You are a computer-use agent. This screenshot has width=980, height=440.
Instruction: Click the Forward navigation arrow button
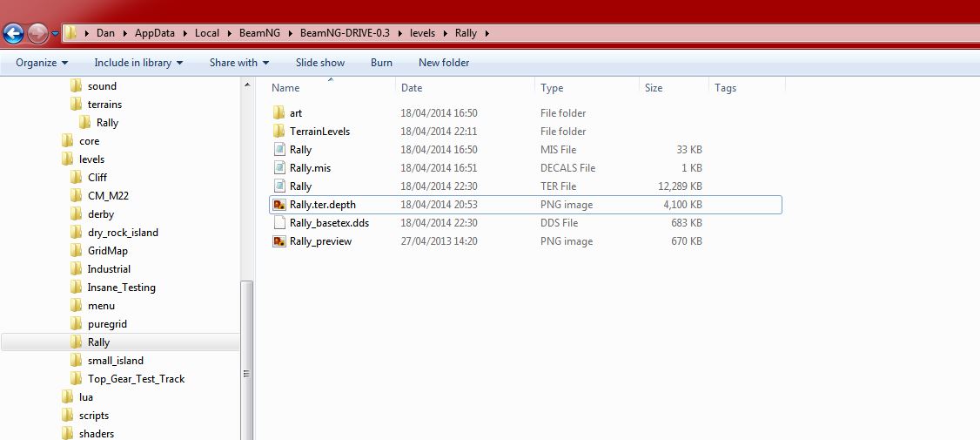click(x=38, y=33)
